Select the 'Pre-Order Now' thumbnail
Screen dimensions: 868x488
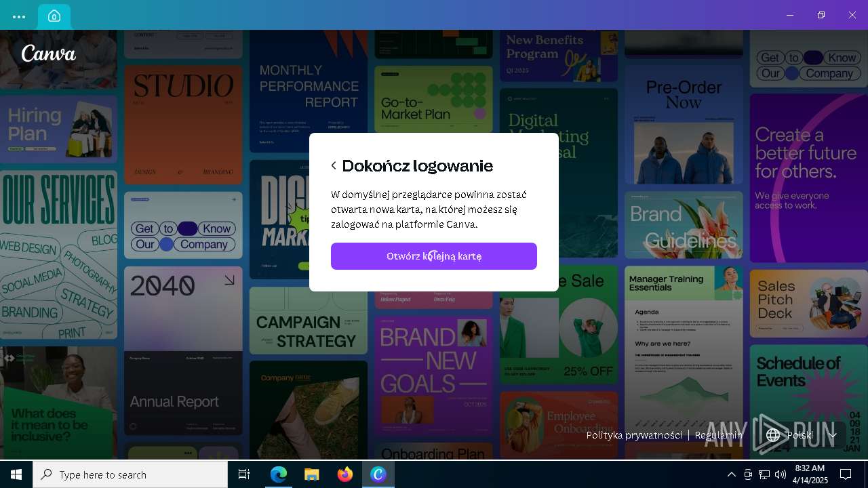coord(684,125)
